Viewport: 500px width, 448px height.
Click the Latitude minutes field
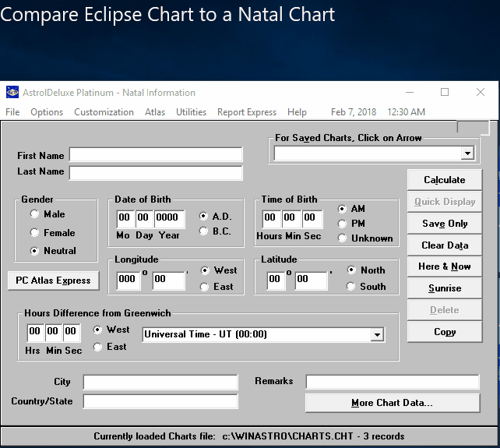[x=311, y=280]
